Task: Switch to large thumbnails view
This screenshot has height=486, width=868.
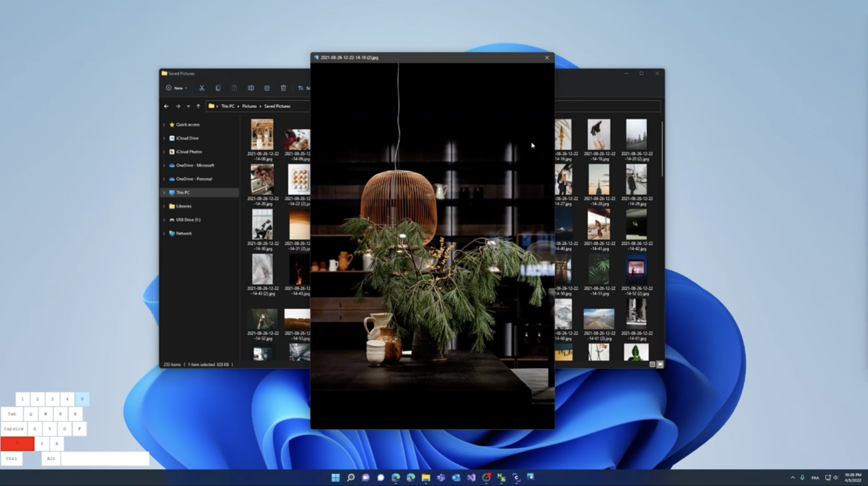Action: click(660, 364)
